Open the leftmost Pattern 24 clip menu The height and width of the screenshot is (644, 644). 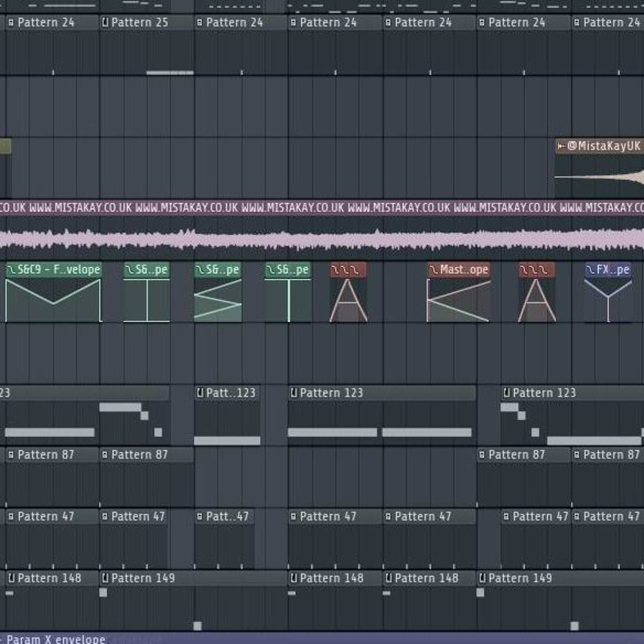11,23
